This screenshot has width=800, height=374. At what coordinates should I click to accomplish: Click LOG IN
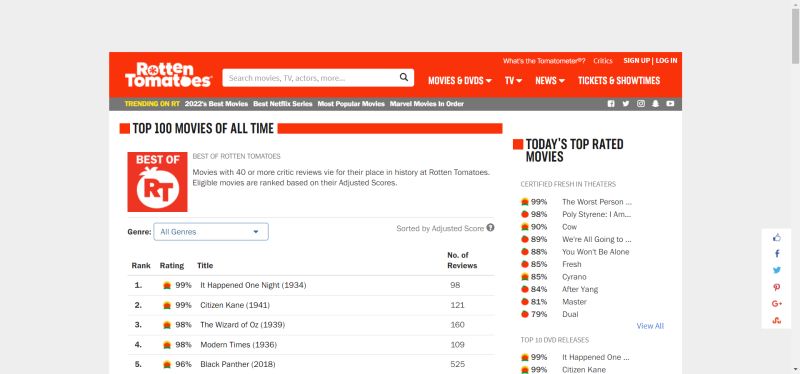tap(666, 60)
